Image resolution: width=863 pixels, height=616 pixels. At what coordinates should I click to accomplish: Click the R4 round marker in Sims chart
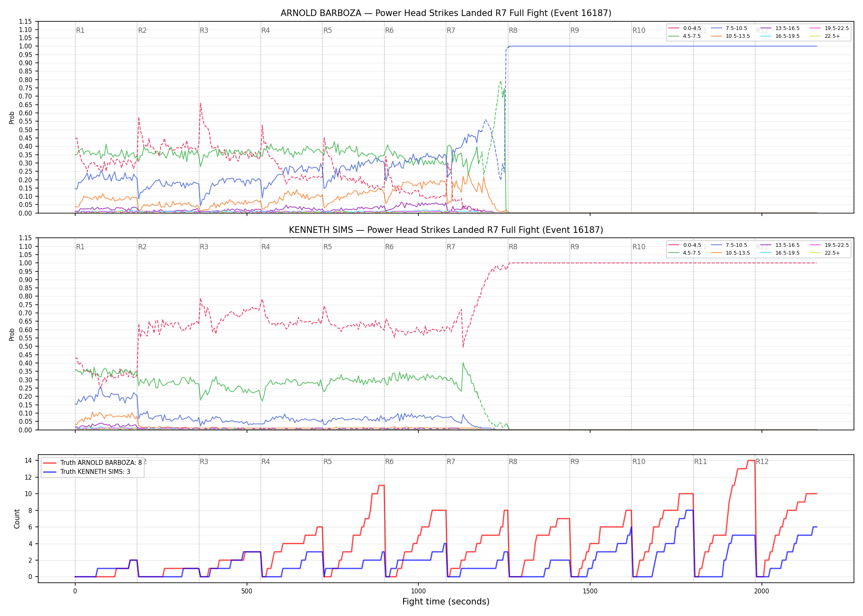coord(265,247)
